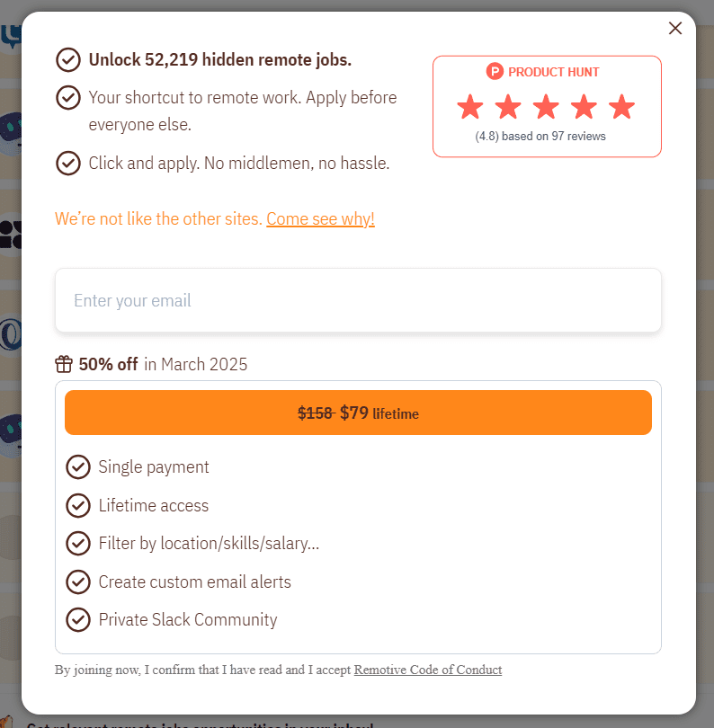Click the middle star of the rating
Viewport: 714px width, 728px height.
click(546, 106)
